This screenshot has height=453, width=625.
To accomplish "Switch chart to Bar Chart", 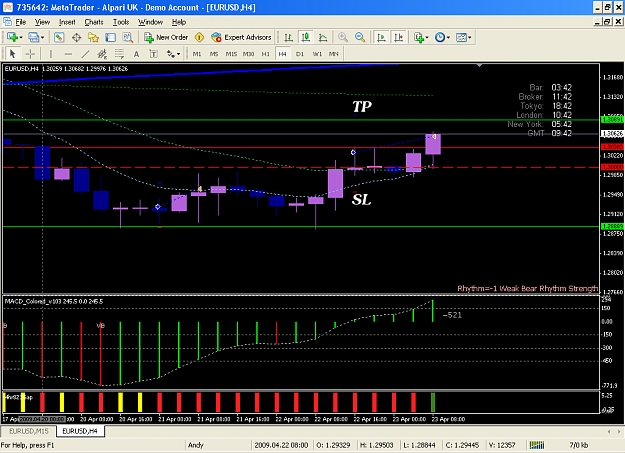I will (288, 37).
